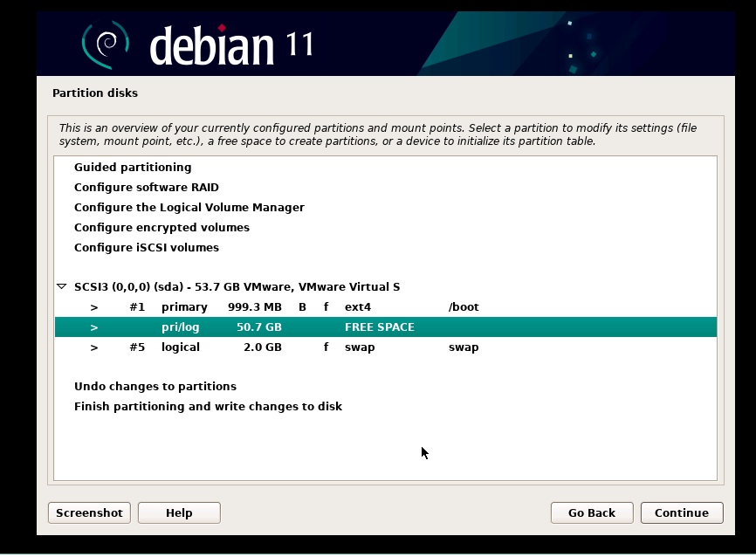Screen dimensions: 756x557
Task: Click the B bootable flag on partition #1
Action: (302, 307)
